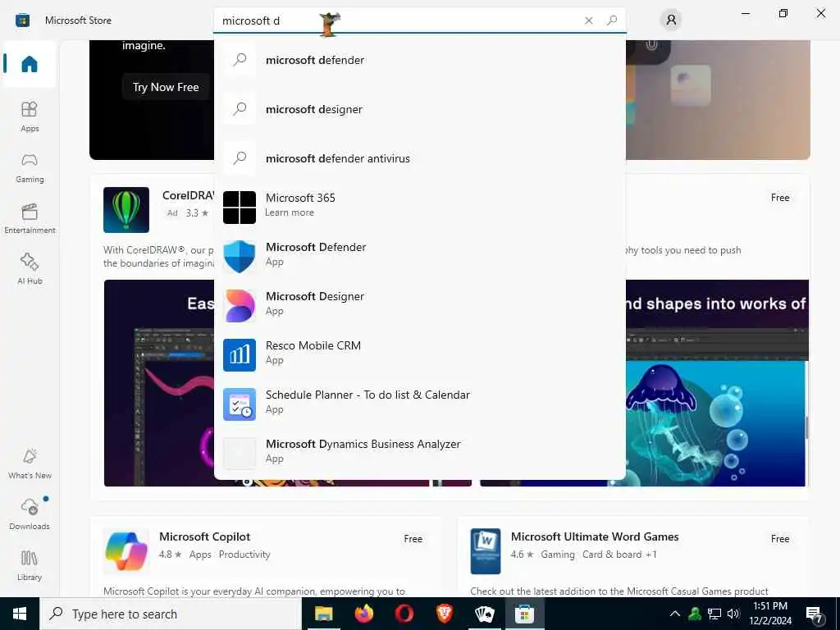Click the Microsoft Copilot title
This screenshot has height=630, width=840.
[204, 536]
